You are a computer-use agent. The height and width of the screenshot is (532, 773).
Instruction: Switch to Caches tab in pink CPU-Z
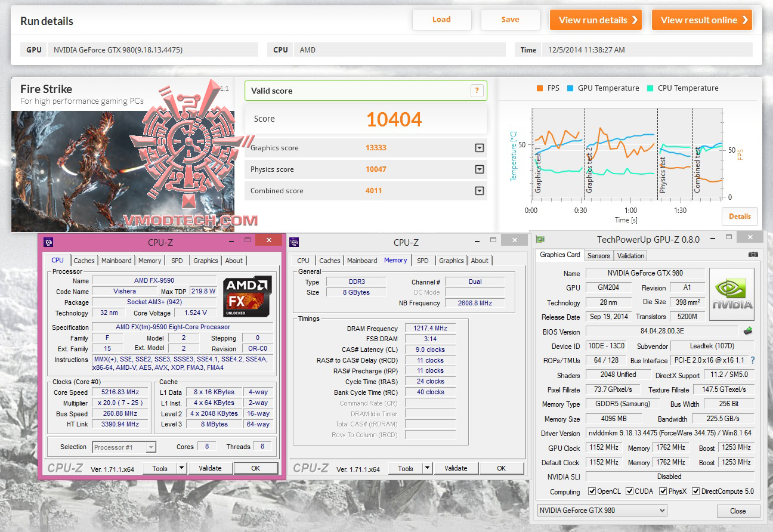tap(84, 261)
